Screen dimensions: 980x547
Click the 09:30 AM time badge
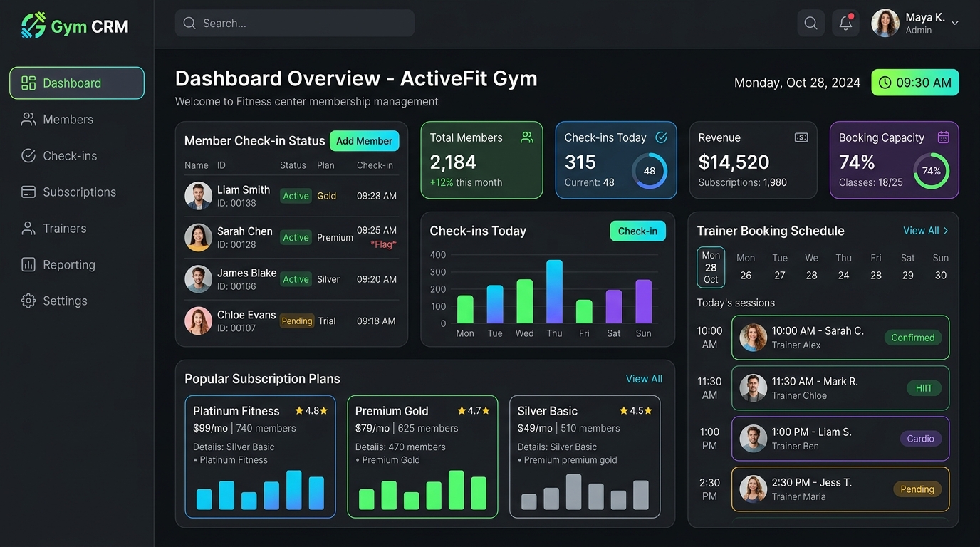coord(915,83)
